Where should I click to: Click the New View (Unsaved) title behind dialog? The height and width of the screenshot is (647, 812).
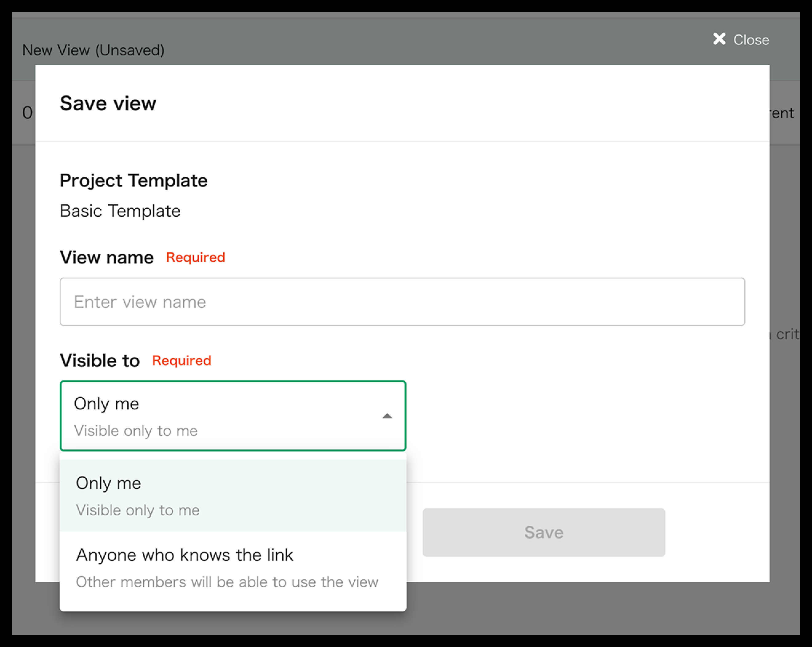[93, 50]
